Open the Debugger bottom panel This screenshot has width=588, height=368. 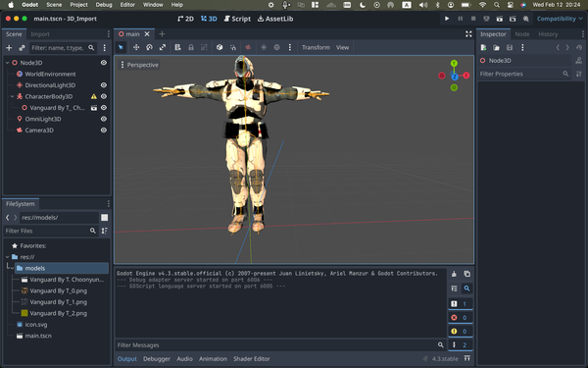(x=157, y=358)
